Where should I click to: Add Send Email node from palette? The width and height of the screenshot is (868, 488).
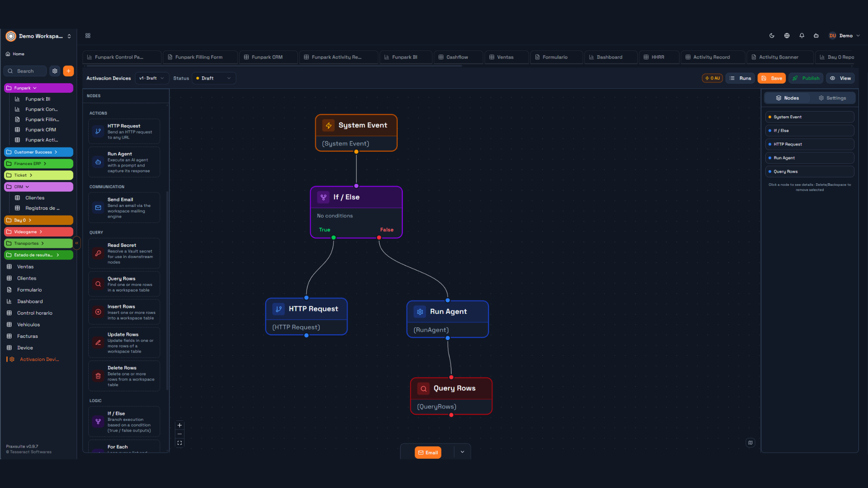click(x=124, y=208)
